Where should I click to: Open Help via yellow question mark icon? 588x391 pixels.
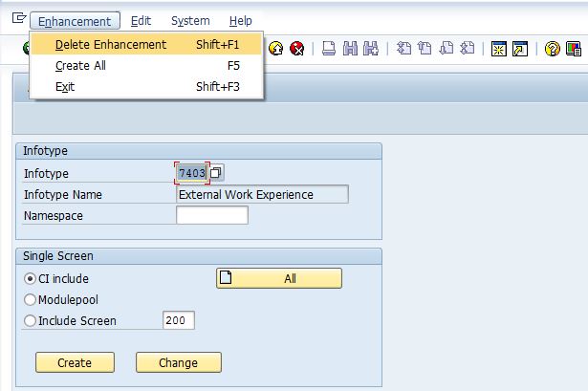coord(553,49)
